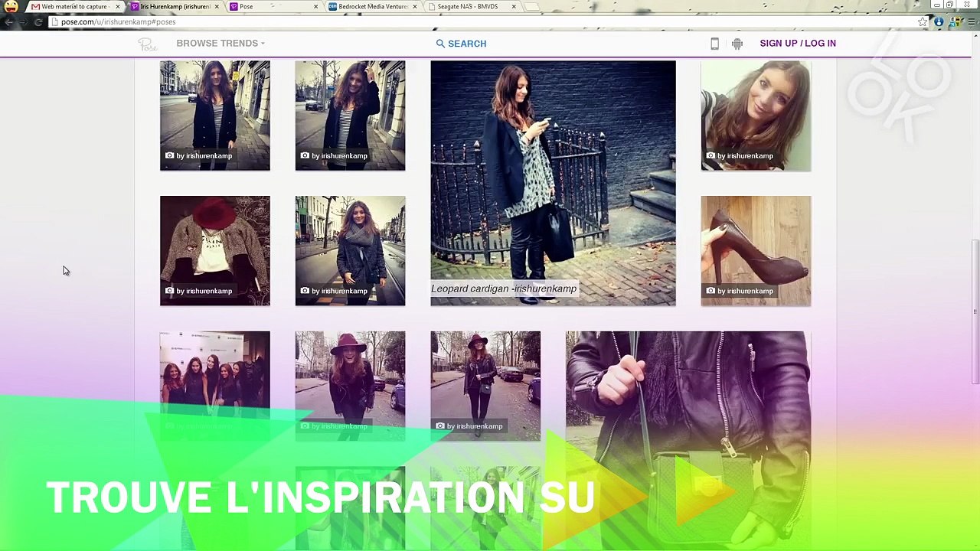Switch to the Bedrocket Media Ventures tab

373,7
